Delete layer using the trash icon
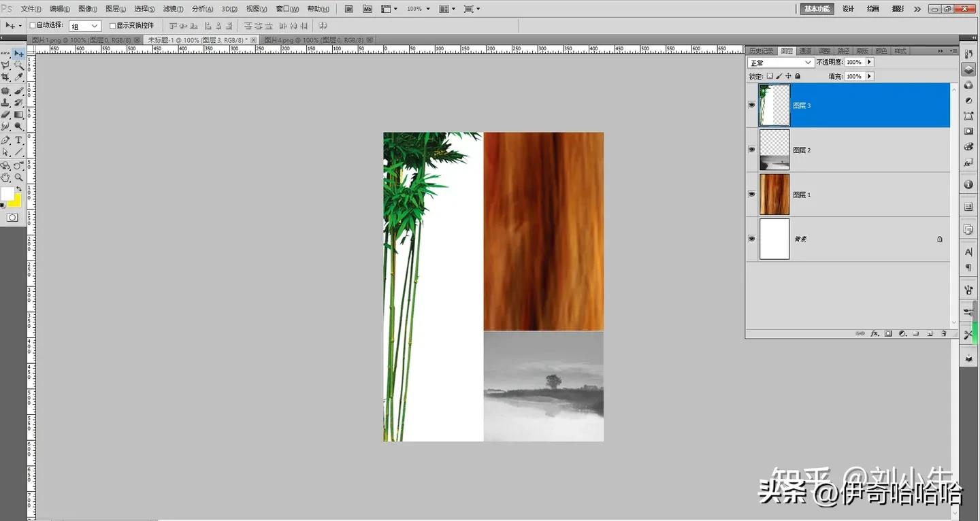The width and height of the screenshot is (980, 521). pos(943,334)
